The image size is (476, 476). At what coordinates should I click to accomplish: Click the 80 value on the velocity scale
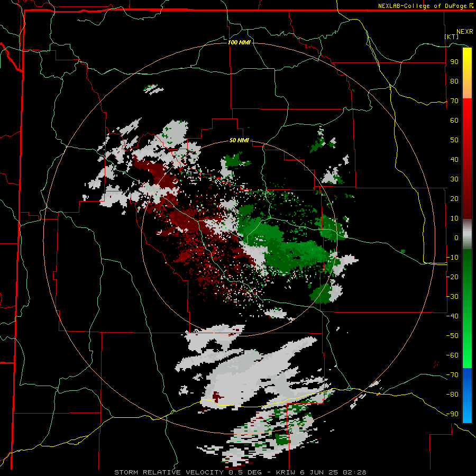tap(454, 81)
